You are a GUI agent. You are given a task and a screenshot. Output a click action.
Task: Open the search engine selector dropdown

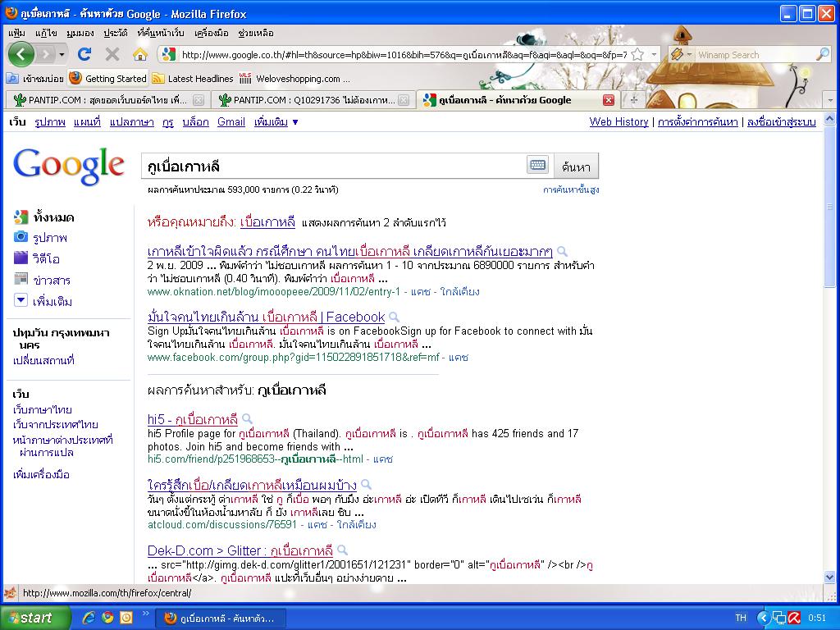coord(689,54)
